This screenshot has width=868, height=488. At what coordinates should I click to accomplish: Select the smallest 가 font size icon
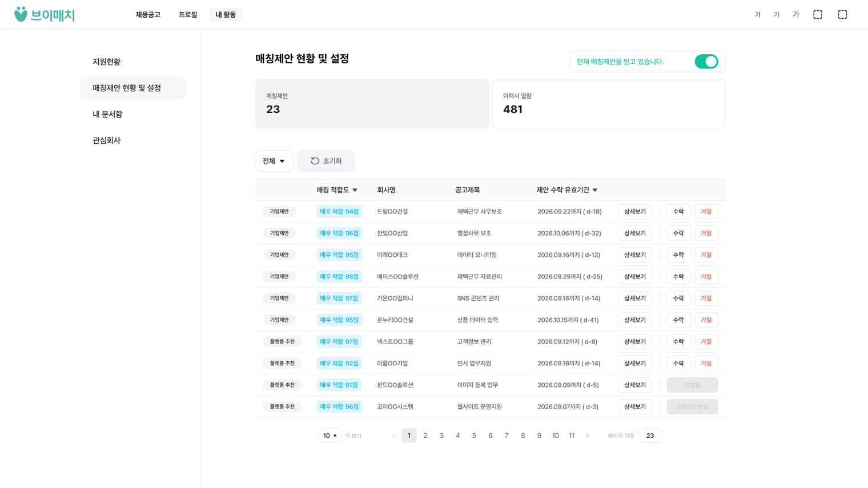758,15
